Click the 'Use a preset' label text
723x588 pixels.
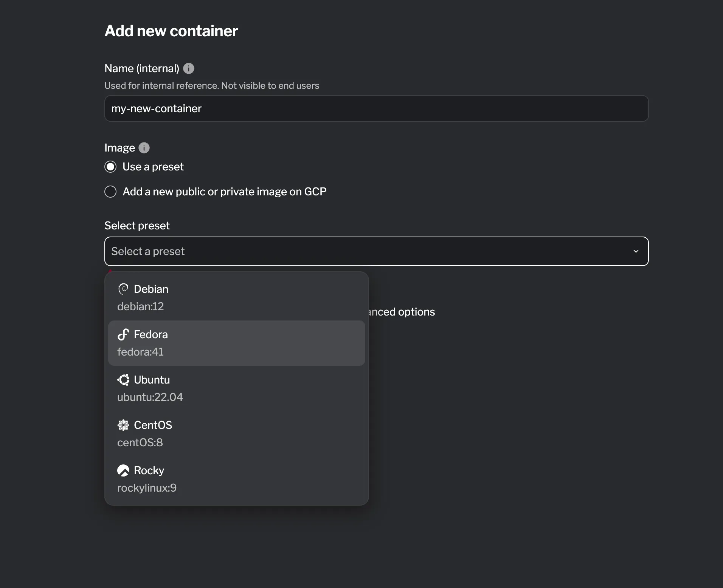point(153,167)
